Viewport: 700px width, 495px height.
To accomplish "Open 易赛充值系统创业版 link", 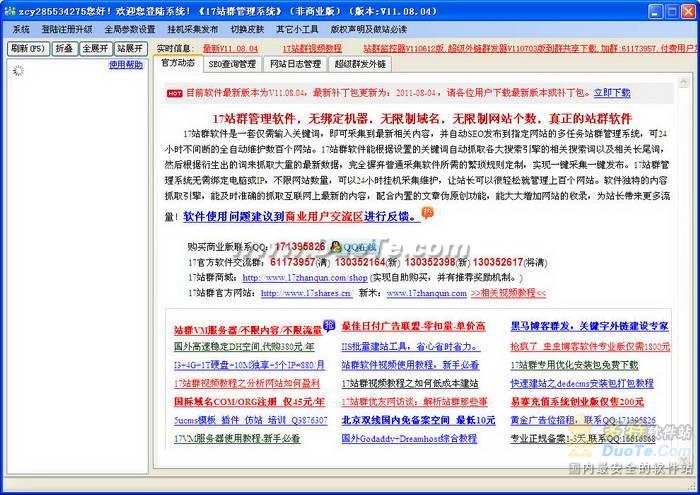I will 577,402.
